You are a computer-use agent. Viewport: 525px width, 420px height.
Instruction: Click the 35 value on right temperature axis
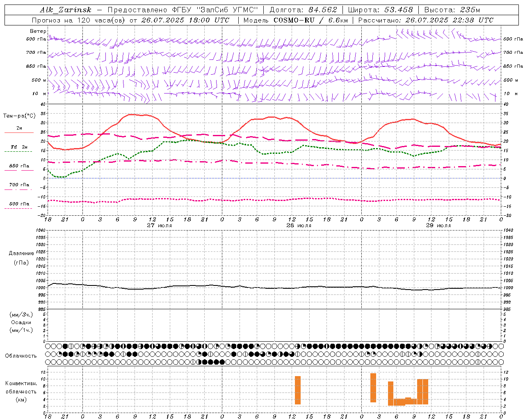(506, 114)
